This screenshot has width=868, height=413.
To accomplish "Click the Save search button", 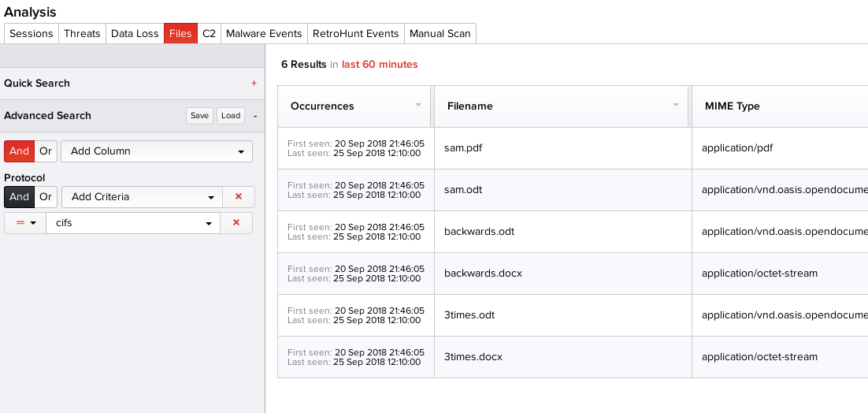I will pos(199,116).
